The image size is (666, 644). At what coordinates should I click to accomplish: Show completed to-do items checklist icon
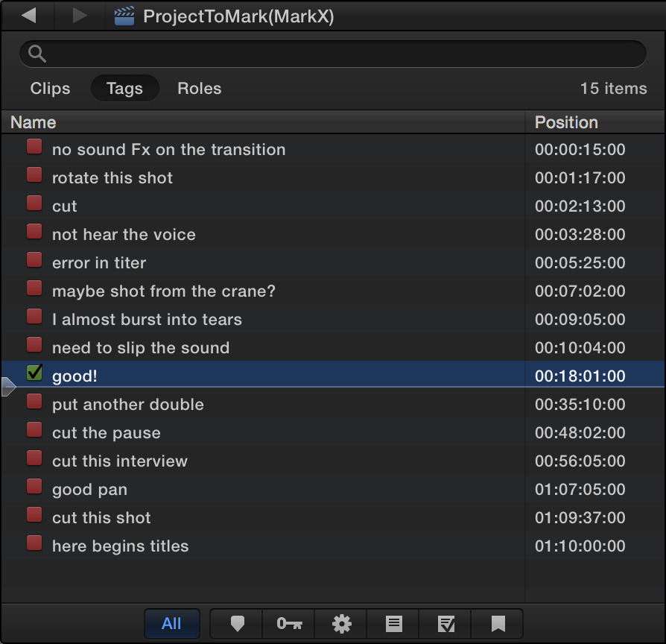click(446, 624)
